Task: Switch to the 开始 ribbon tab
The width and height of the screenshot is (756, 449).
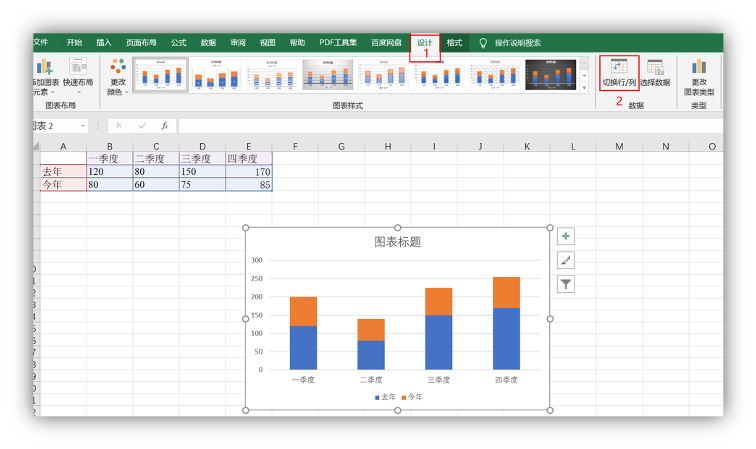Action: 74,42
